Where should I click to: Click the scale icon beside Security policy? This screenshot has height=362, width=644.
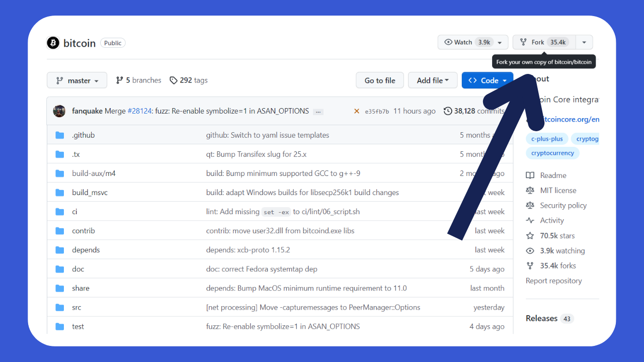[x=530, y=206]
